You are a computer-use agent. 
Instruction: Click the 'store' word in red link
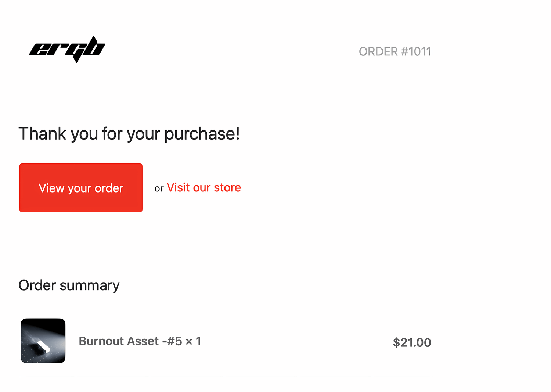[x=227, y=187]
